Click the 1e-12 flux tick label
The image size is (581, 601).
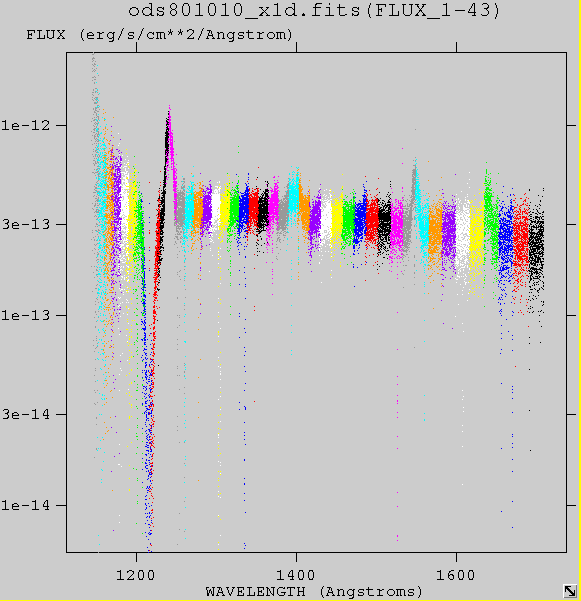(x=26, y=125)
